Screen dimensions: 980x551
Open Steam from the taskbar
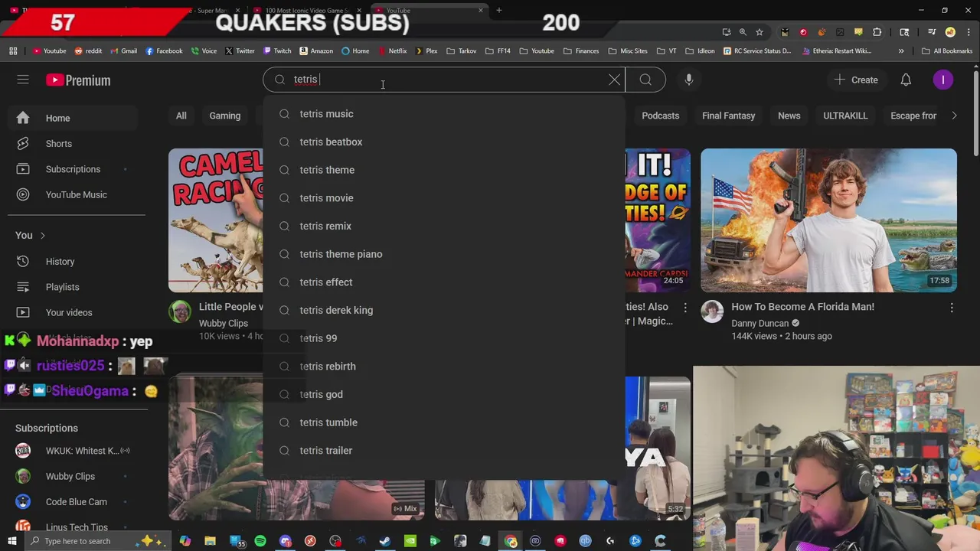pos(385,541)
